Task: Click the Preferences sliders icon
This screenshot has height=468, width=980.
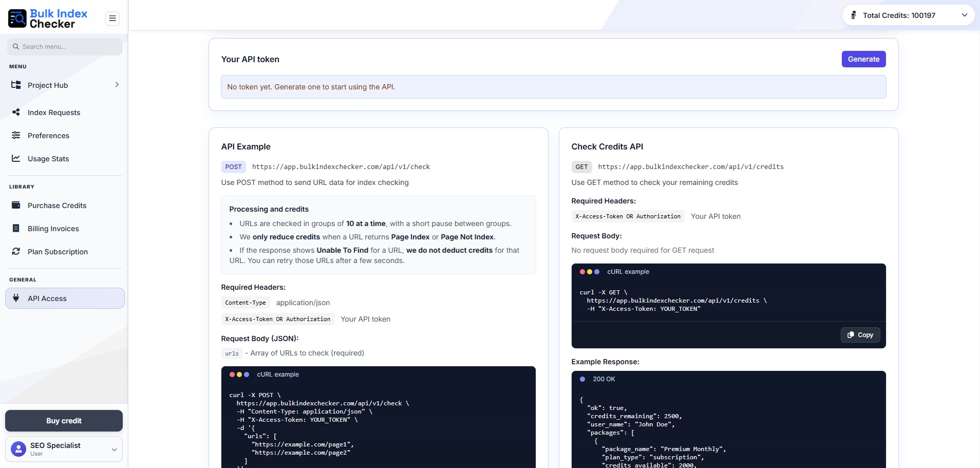Action: pos(16,135)
